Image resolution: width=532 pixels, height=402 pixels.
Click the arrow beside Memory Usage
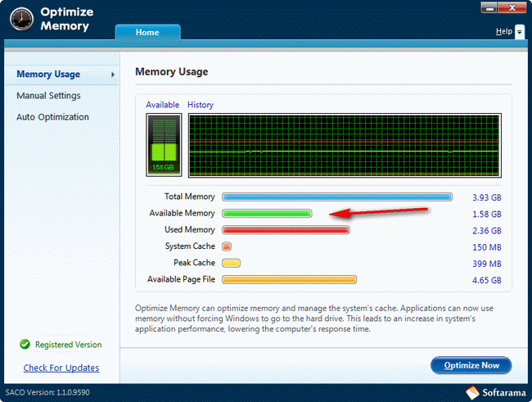coord(113,75)
